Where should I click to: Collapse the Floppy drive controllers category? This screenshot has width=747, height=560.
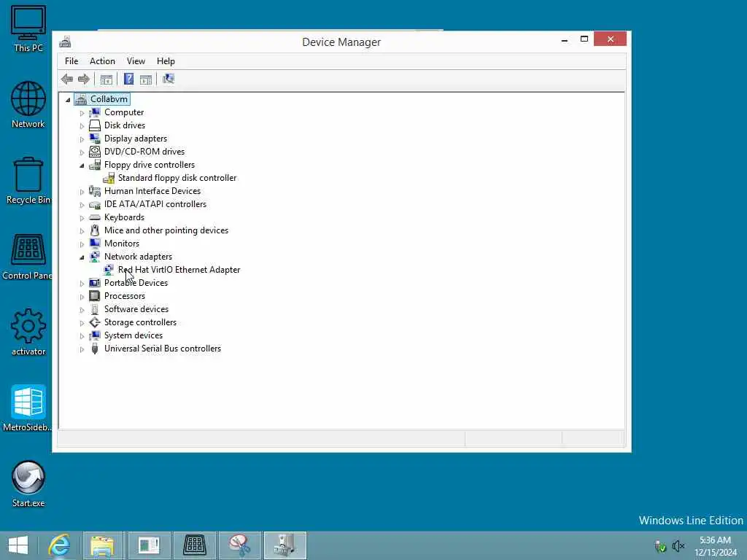(x=82, y=166)
